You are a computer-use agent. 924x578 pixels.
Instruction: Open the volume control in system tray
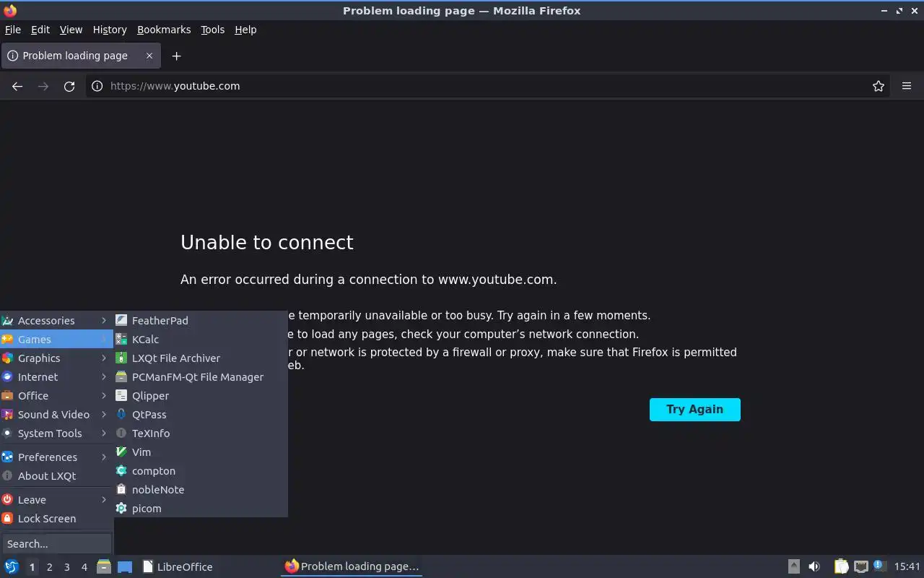coord(814,566)
